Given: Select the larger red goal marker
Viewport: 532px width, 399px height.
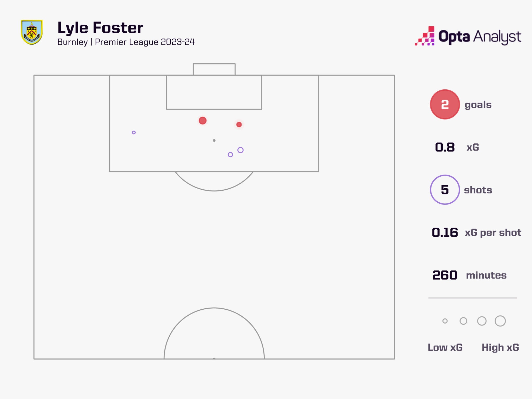Looking at the screenshot, I should pyautogui.click(x=203, y=121).
